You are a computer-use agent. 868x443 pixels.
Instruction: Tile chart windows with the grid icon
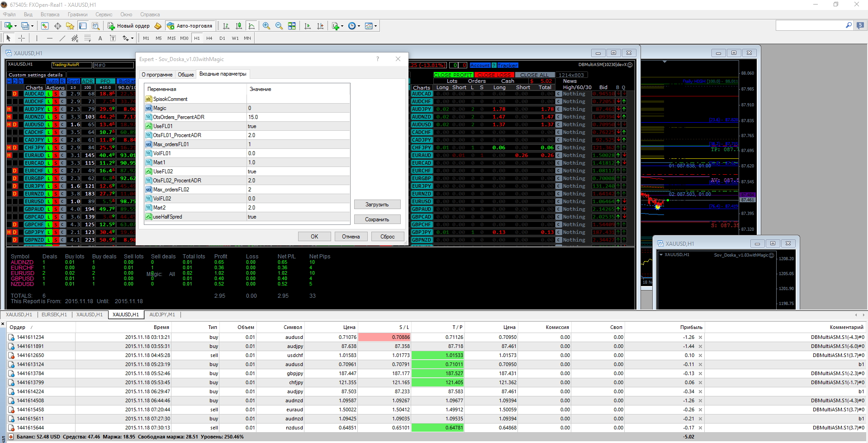coord(292,26)
